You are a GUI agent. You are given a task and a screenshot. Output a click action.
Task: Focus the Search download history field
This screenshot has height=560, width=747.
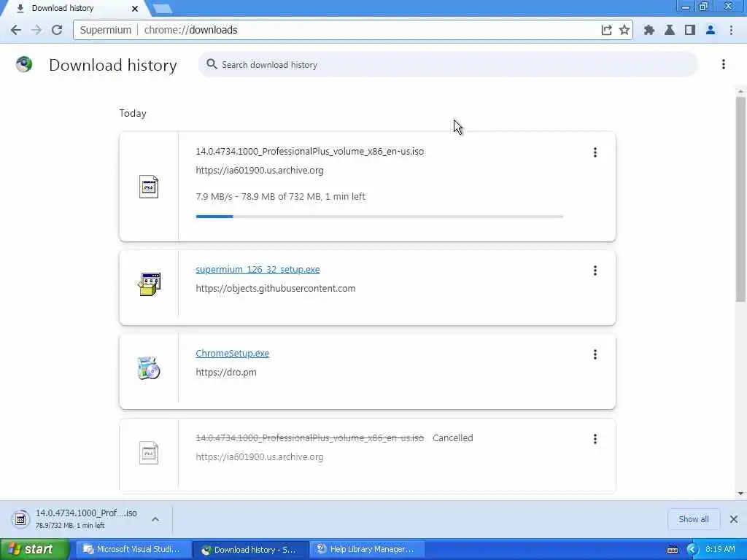(x=448, y=64)
